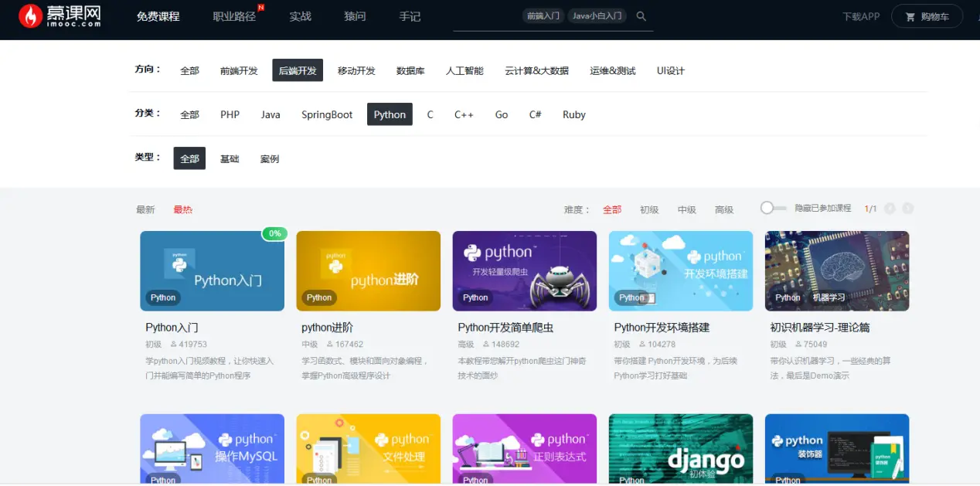Select 中级 difficulty filter

click(x=687, y=209)
